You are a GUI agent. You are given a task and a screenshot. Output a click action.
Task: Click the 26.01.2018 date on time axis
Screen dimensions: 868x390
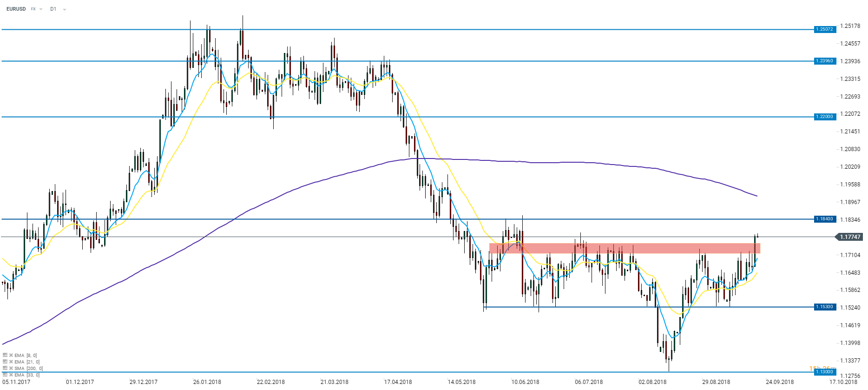(x=207, y=382)
